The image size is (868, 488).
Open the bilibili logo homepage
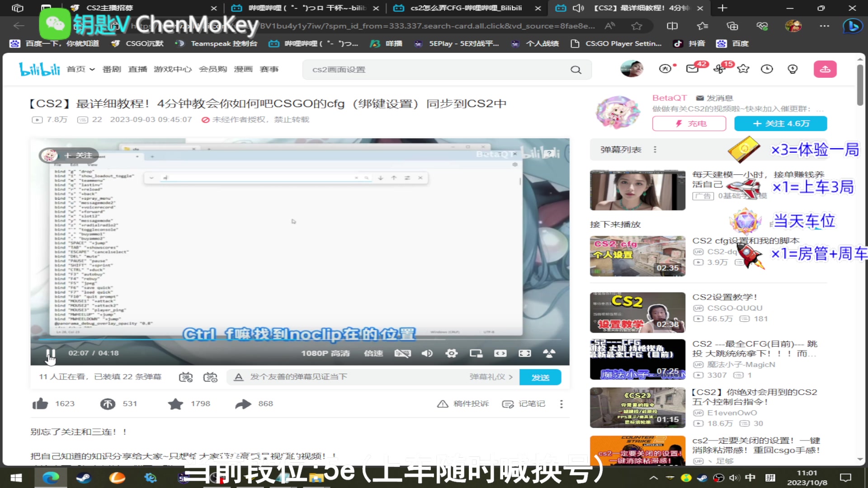(39, 69)
